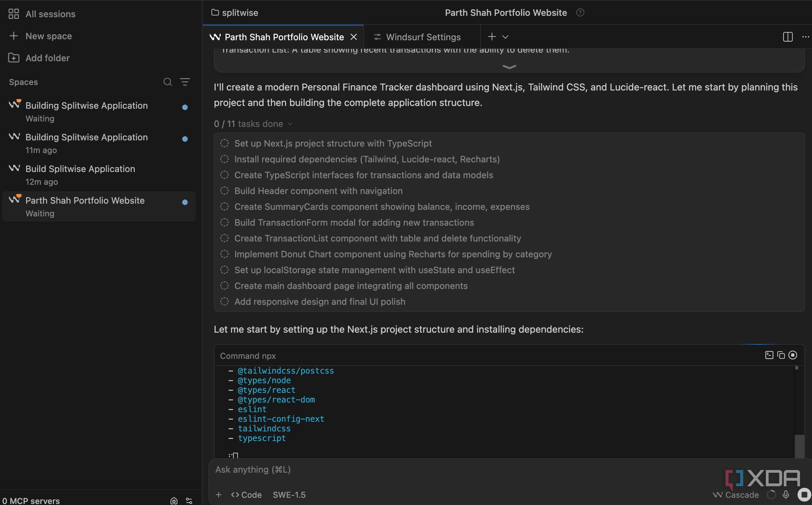Click the splitwise folder breadcrumb

pyautogui.click(x=235, y=13)
